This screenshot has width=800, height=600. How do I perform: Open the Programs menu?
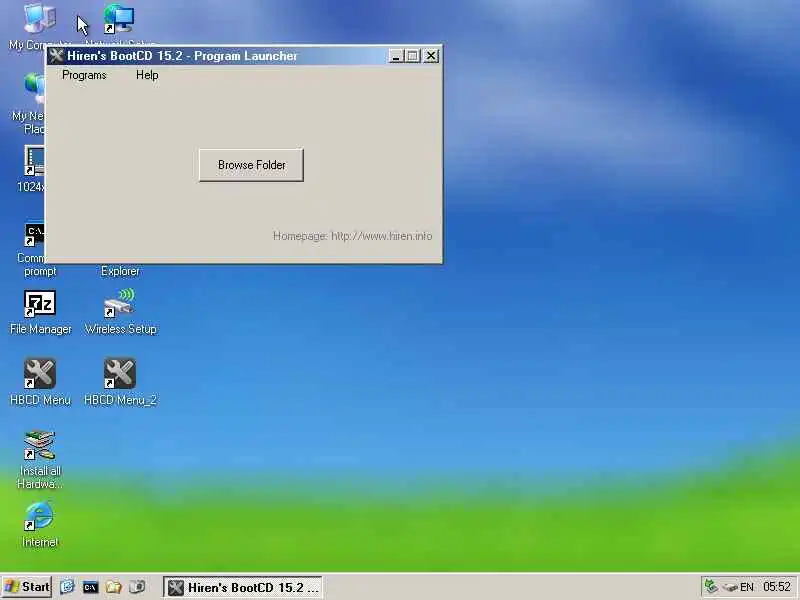pos(84,75)
